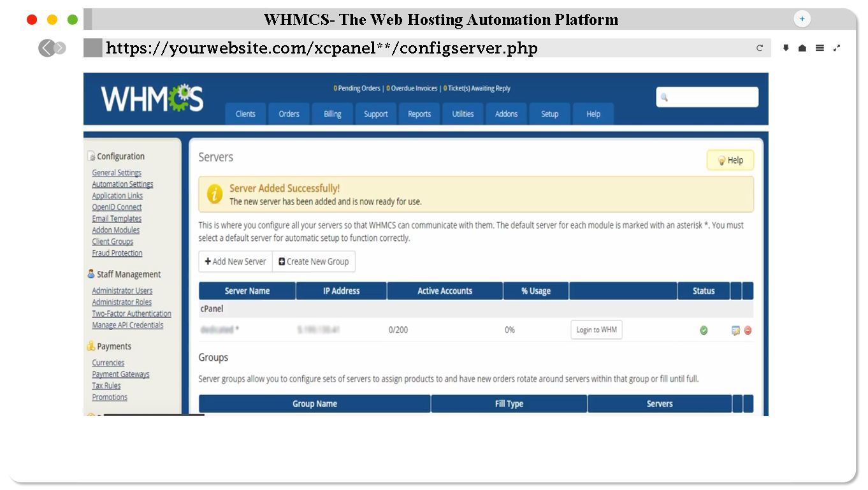Click the edit server icon in dedicated row
868x490 pixels.
point(735,331)
